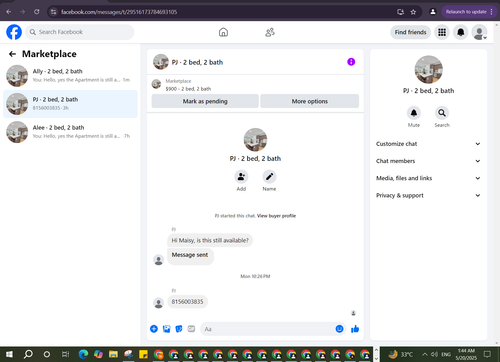Image resolution: width=500 pixels, height=362 pixels.
Task: Bookmark this page with the star icon
Action: [x=413, y=12]
